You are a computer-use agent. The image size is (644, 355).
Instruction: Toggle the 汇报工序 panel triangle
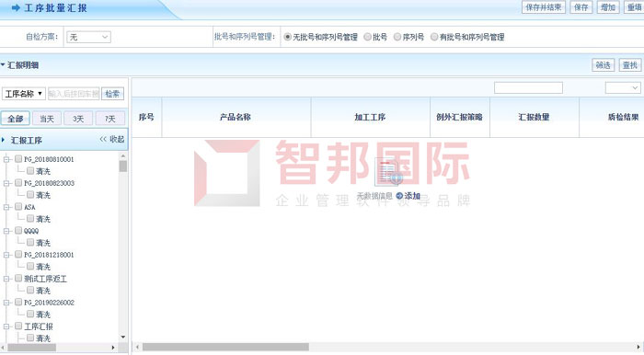pos(3,140)
